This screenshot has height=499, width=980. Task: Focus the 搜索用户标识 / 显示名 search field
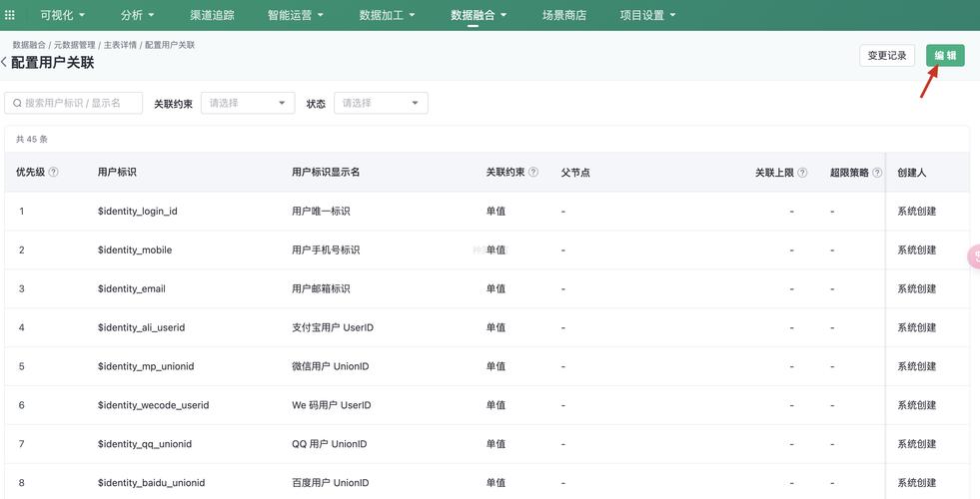[x=74, y=103]
